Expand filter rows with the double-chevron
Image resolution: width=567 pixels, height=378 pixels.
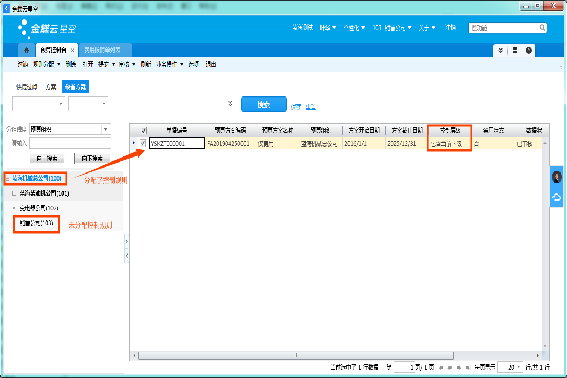(x=230, y=103)
